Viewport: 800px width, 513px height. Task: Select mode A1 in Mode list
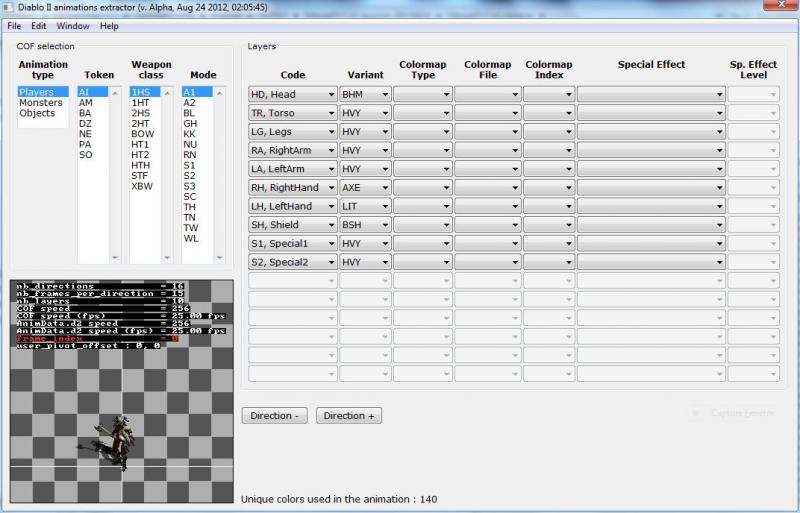197,92
